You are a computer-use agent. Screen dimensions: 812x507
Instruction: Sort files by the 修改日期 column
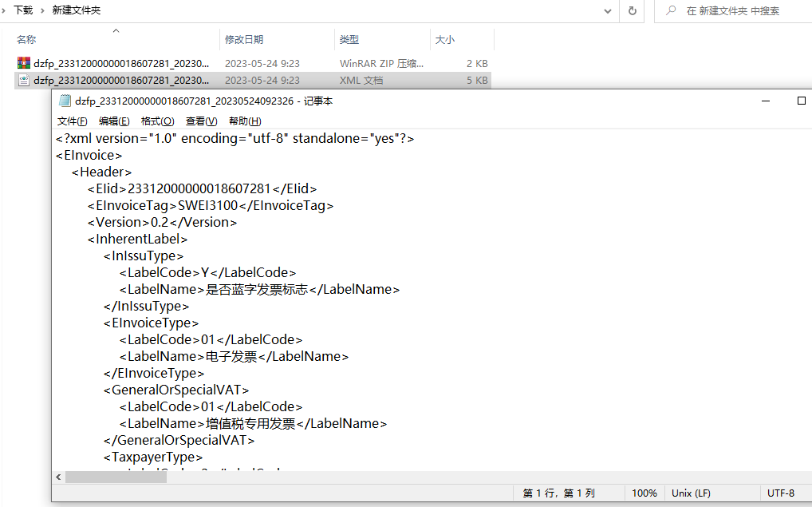coord(244,39)
